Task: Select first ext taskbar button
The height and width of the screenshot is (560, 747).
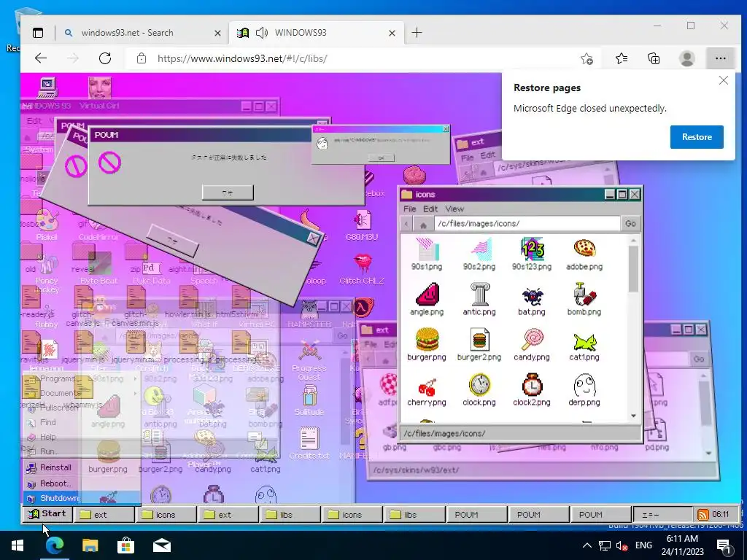Action: pos(104,515)
